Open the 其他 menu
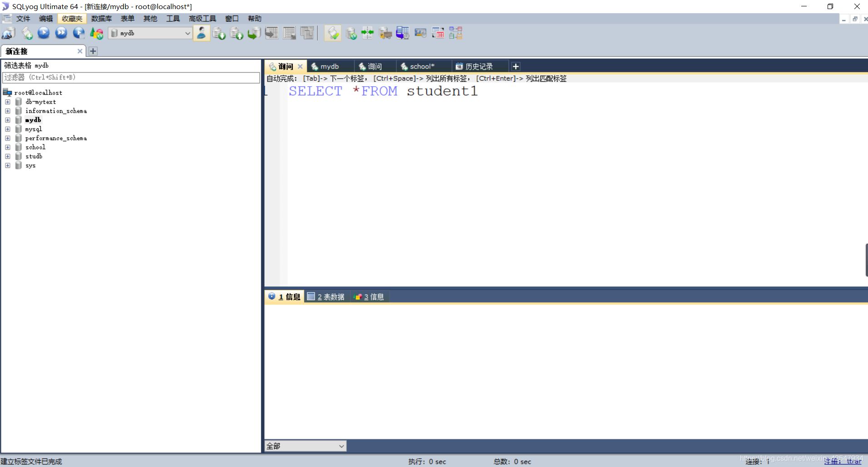 pyautogui.click(x=150, y=19)
